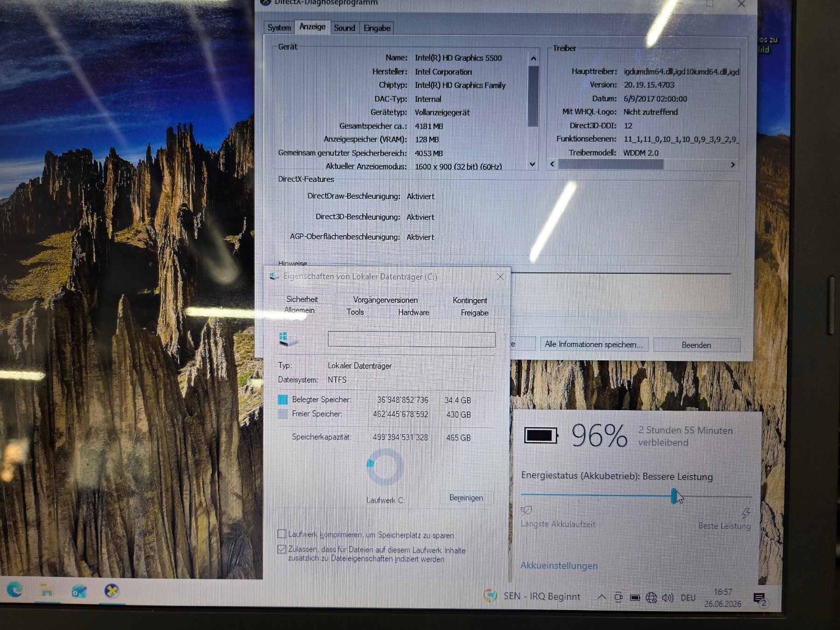The width and height of the screenshot is (840, 630).
Task: Click the Treibermodell WDDM 2.0 value
Action: [x=641, y=153]
